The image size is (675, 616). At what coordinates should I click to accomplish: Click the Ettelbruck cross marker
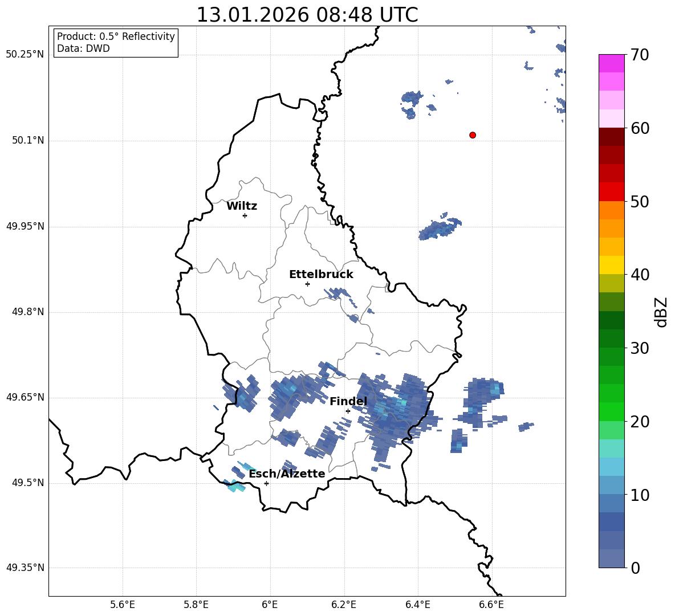307,284
